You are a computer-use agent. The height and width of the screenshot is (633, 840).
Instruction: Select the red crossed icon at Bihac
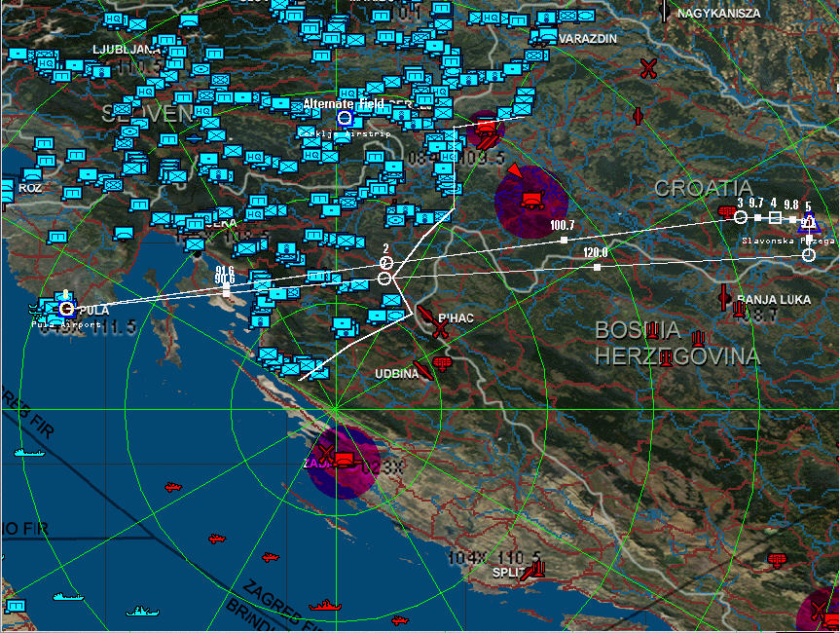click(x=440, y=331)
